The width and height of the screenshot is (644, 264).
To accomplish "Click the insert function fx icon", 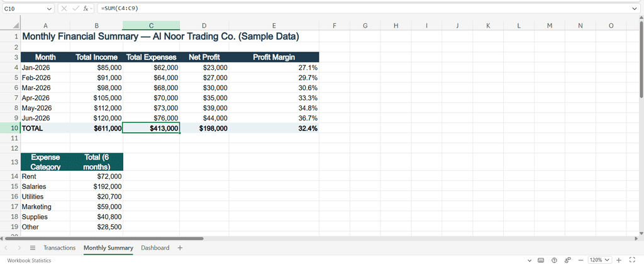I will click(86, 8).
